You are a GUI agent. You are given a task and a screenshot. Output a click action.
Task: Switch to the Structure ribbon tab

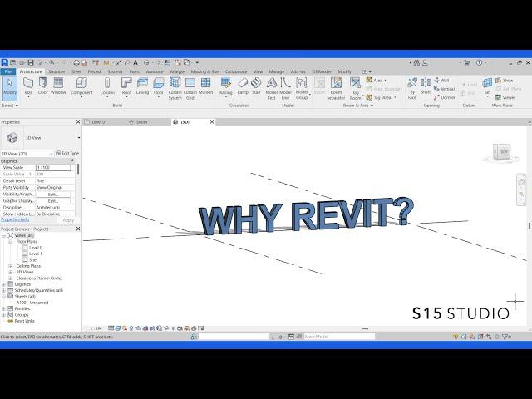(x=57, y=71)
